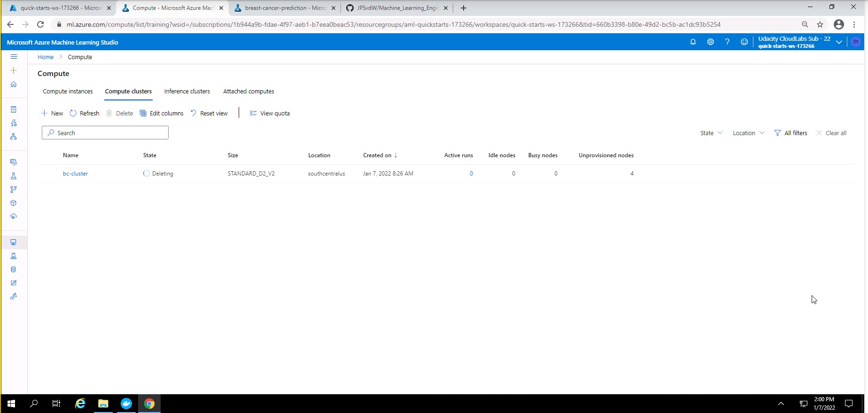Open the Location filter dropdown
Viewport: 868px width, 413px height.
pos(749,133)
